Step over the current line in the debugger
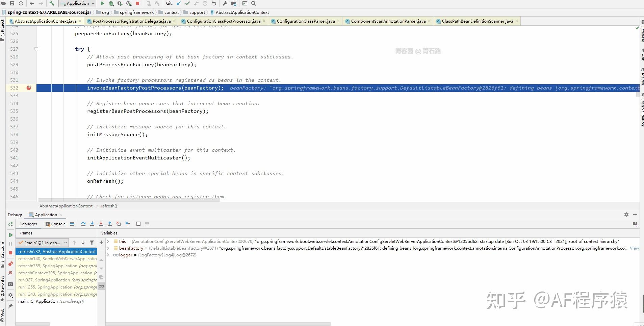 83,224
